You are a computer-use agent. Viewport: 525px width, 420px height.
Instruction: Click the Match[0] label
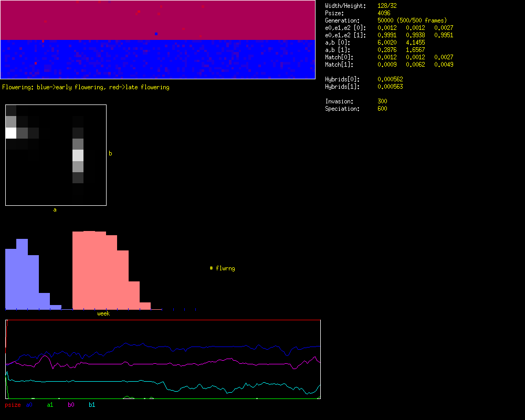[339, 58]
